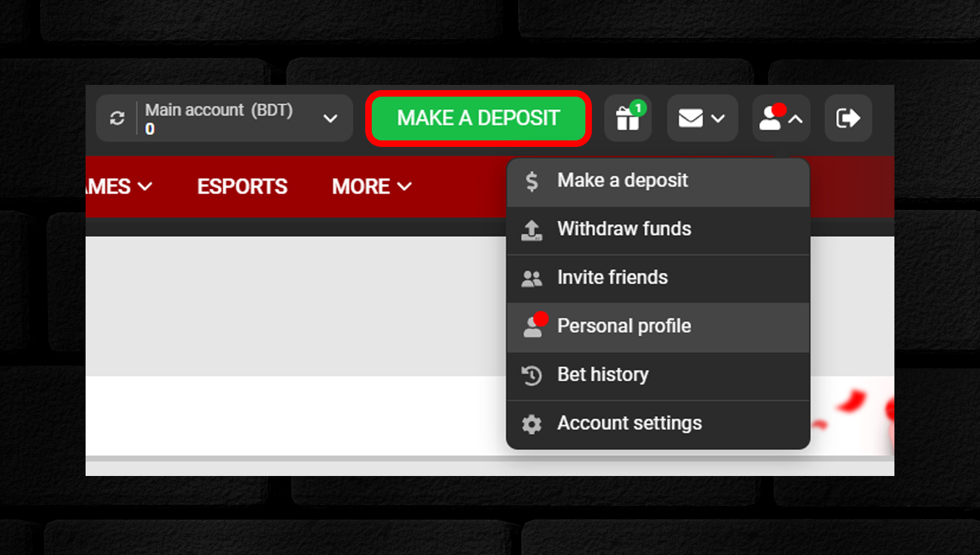Click the green MAKE A DEPOSIT button

(478, 118)
